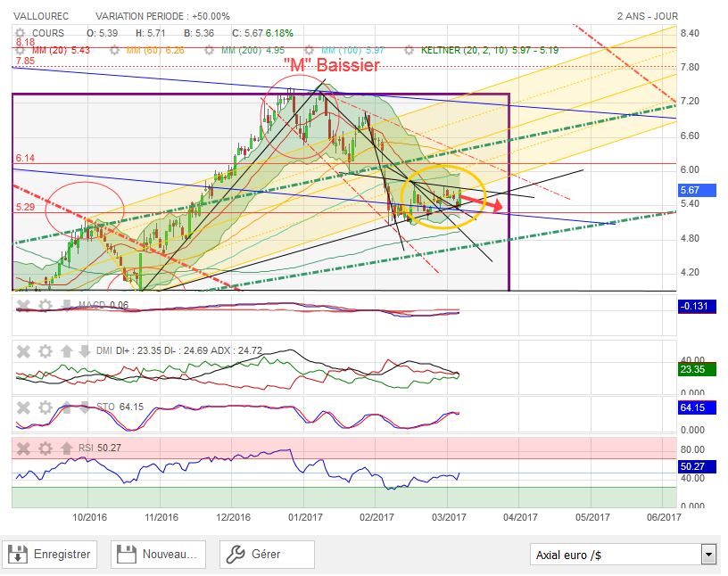Screen dimensions: 728x576
Task: Move the STO panel down
Action: pyautogui.click(x=84, y=407)
